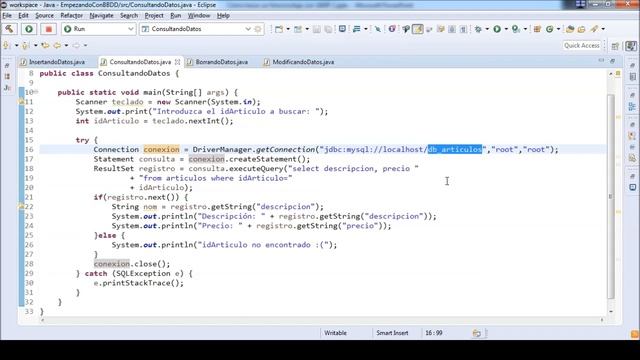Open the Window menu

pos(199,16)
